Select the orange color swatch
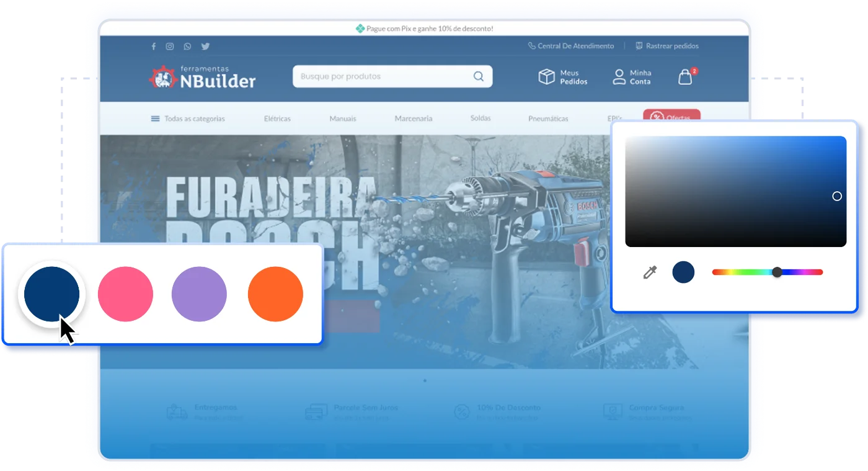868x471 pixels. pyautogui.click(x=275, y=294)
